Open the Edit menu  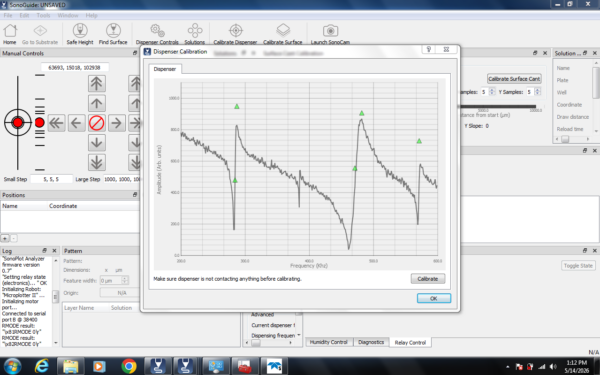24,15
